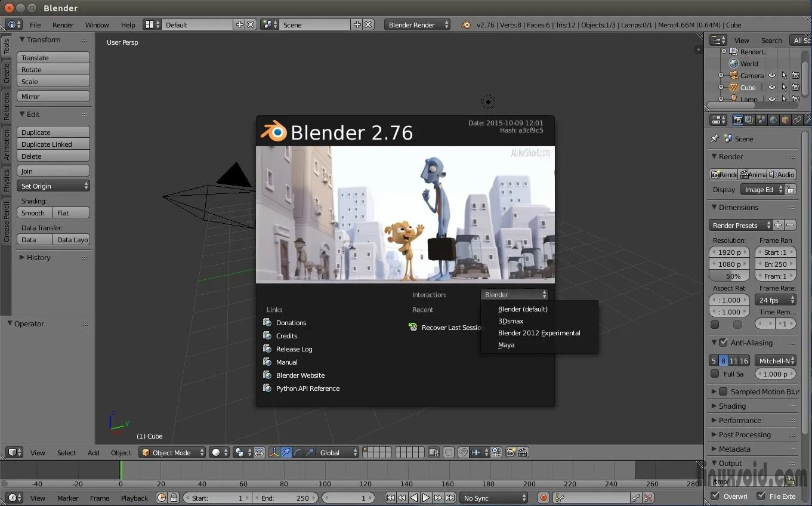
Task: Toggle Camera visibility eye in outliner
Action: pos(771,75)
